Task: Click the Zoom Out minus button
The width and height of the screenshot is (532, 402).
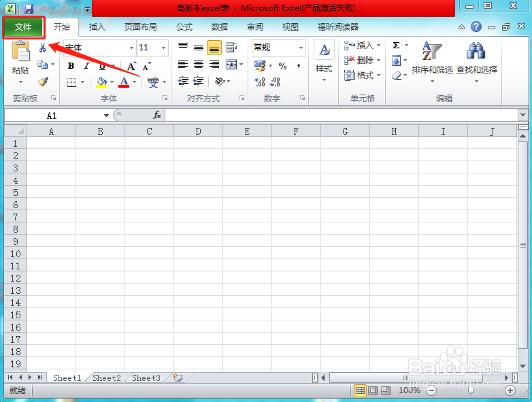Action: 431,390
